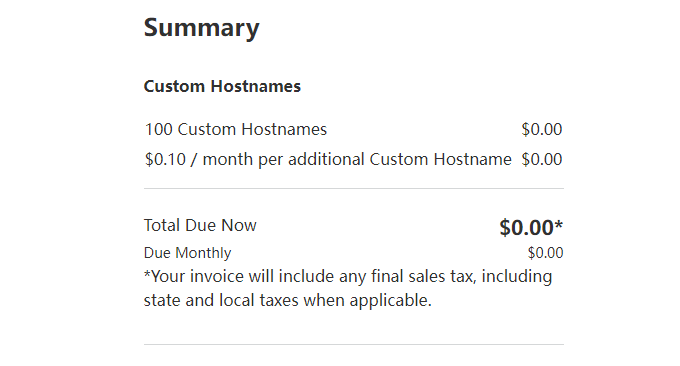Click the Total Due Now label
This screenshot has height=366, width=680.
click(200, 225)
